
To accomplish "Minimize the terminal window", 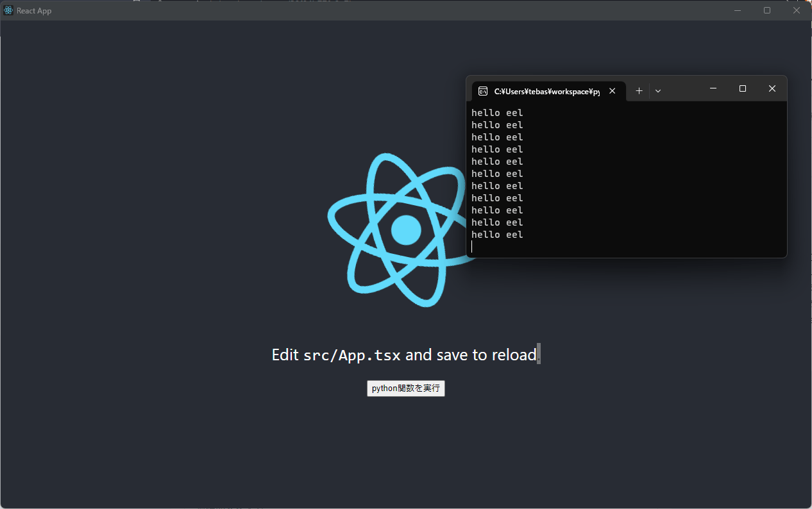I will pos(713,88).
